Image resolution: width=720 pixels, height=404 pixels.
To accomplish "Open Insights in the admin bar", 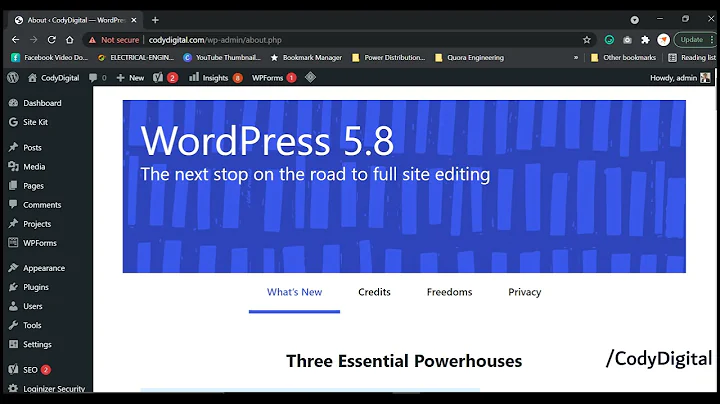I will pyautogui.click(x=215, y=78).
